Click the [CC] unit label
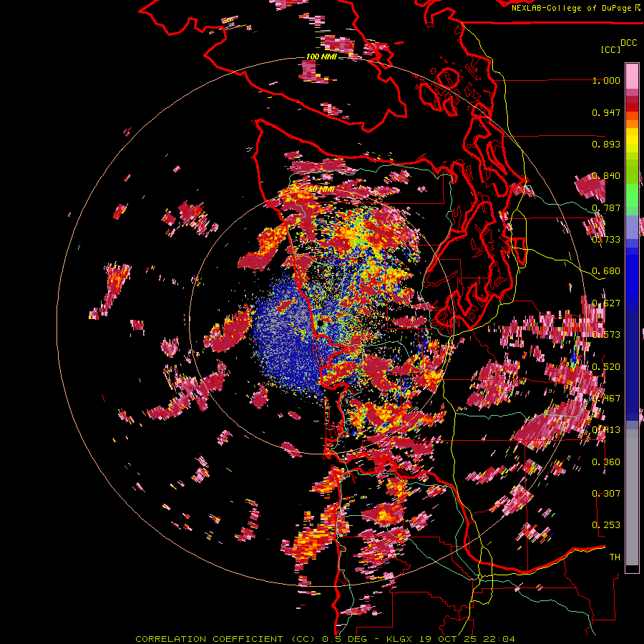This screenshot has height=644, width=644. (x=610, y=49)
